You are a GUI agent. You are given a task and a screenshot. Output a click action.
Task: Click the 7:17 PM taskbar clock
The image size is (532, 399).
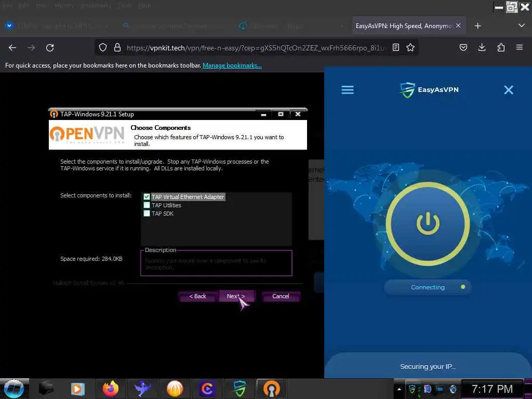492,389
